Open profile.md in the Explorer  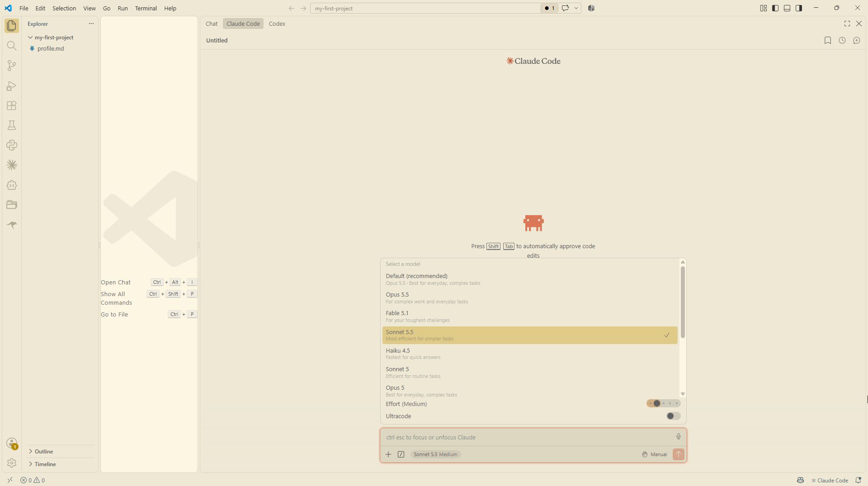tap(51, 48)
